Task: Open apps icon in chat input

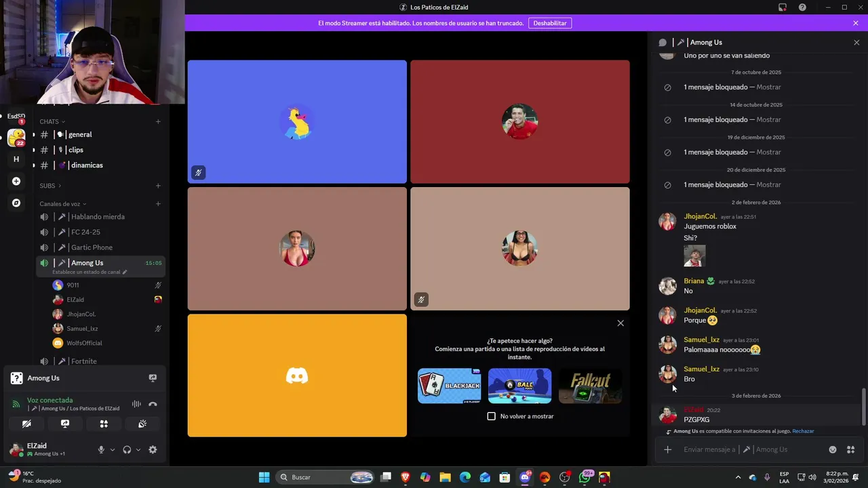Action: tap(850, 449)
